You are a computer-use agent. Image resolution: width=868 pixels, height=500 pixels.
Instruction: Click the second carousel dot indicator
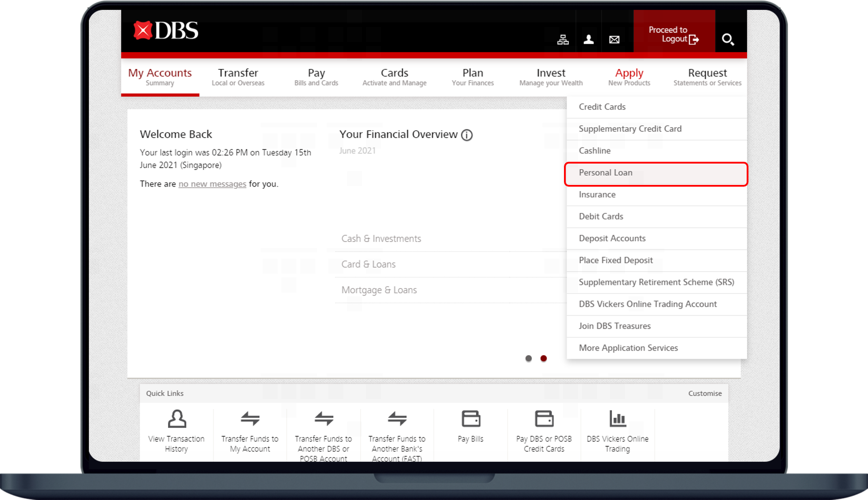pos(544,358)
